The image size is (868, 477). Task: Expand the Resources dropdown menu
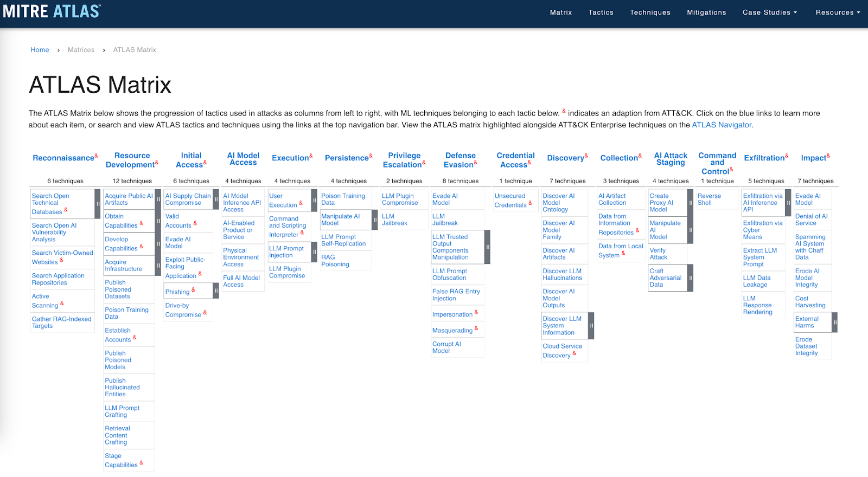pyautogui.click(x=838, y=12)
